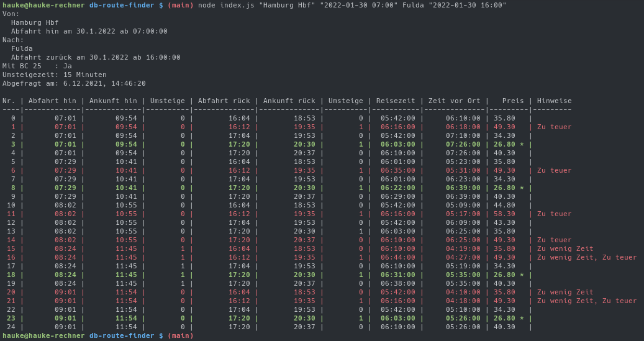
Task: Click the "Abgefragt am: 6.12.2021, 14:46:20" line
Action: tap(74, 83)
